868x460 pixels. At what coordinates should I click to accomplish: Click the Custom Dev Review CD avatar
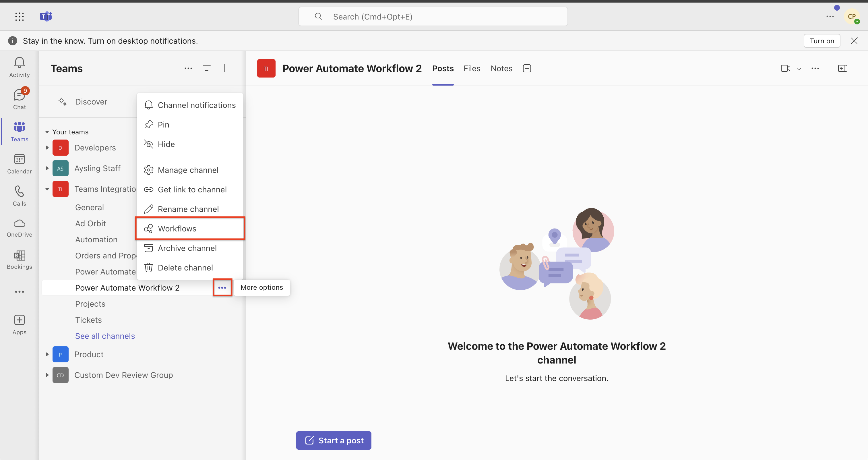tap(60, 375)
